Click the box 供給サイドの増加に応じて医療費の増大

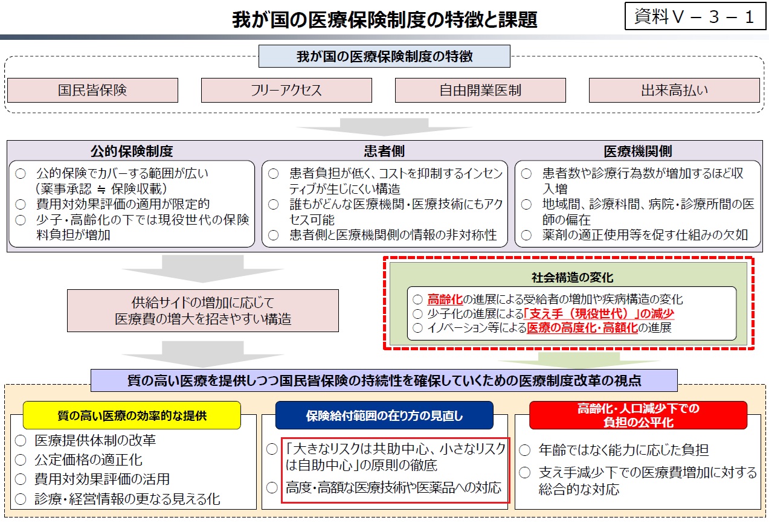[x=203, y=310]
